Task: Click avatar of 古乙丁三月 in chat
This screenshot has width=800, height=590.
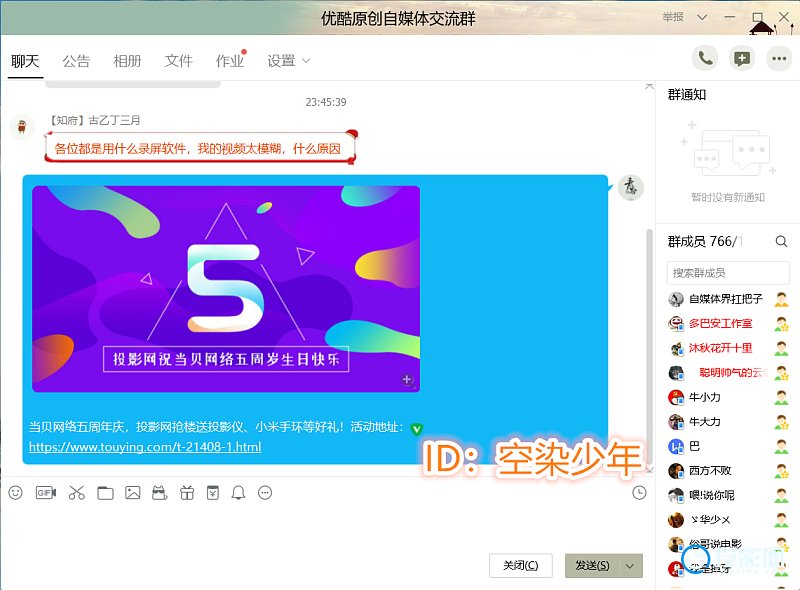Action: 22,126
